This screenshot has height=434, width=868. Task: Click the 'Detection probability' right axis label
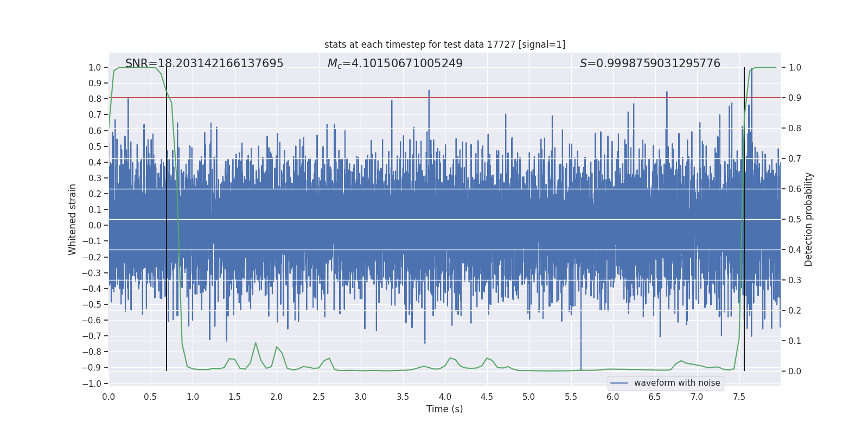click(809, 219)
